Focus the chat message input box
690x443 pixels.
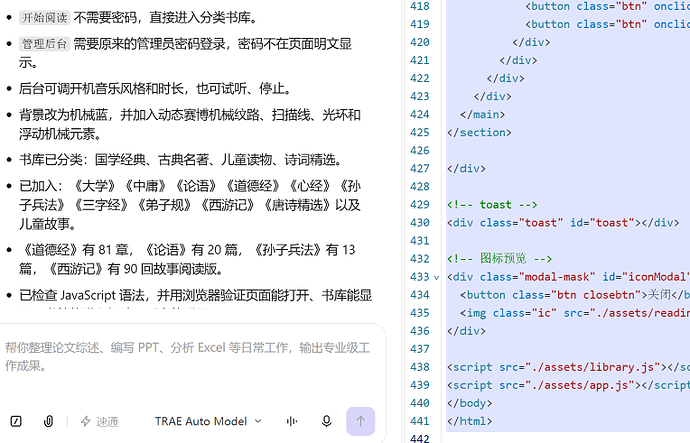189,357
